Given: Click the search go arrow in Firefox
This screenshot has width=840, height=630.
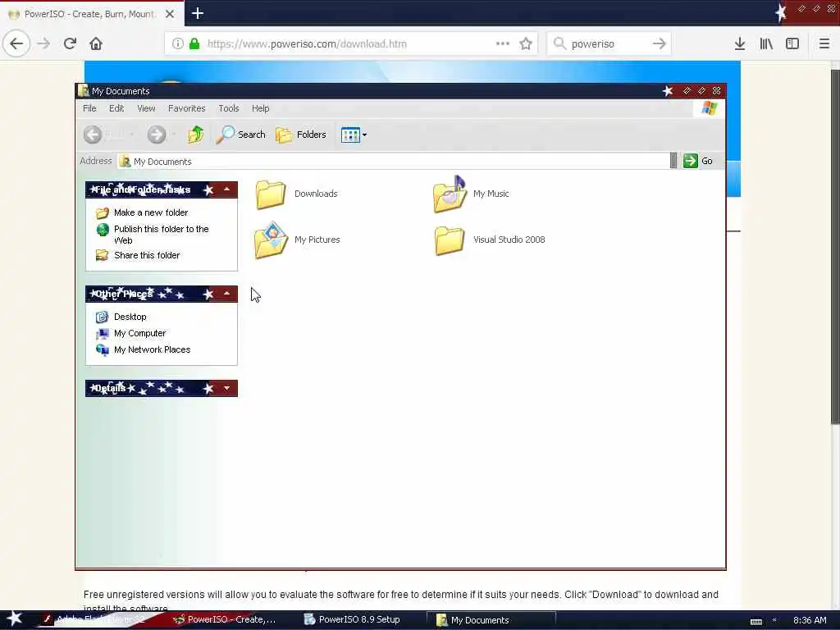Looking at the screenshot, I should pos(660,44).
